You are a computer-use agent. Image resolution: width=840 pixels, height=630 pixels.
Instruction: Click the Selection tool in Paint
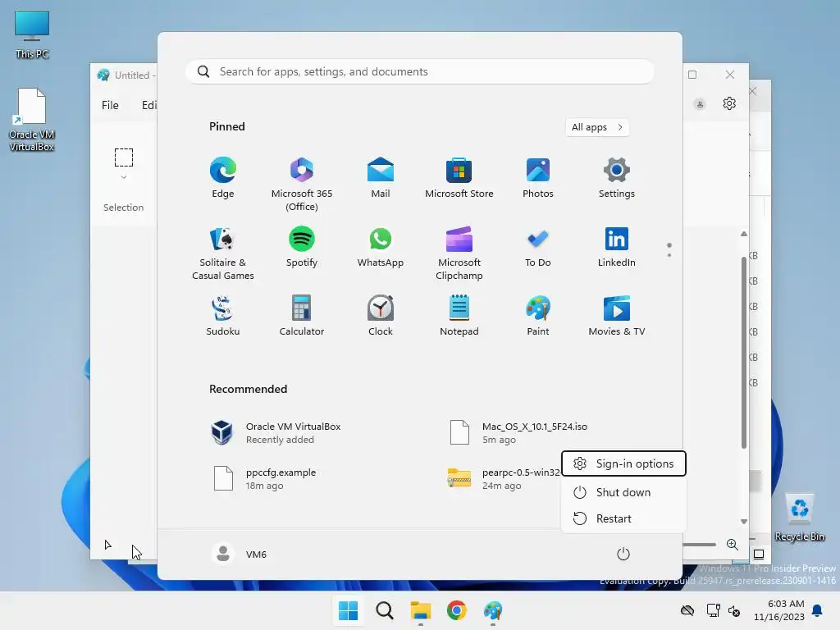pos(124,157)
